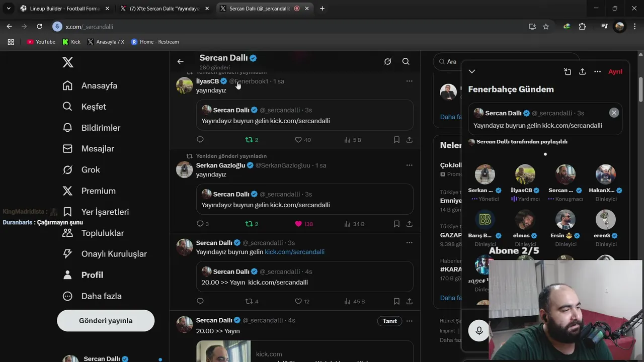Viewport: 644px width, 362px height.
Task: Reload the page
Action: pos(39,27)
